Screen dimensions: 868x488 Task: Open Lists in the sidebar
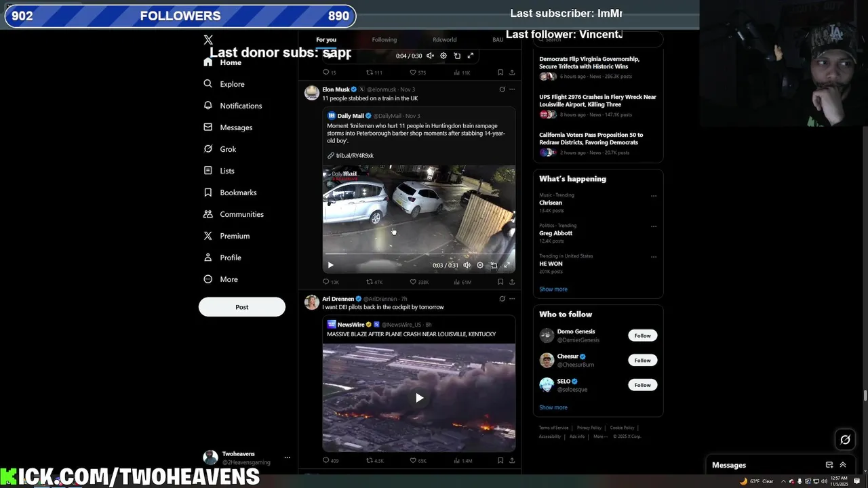[x=218, y=171]
